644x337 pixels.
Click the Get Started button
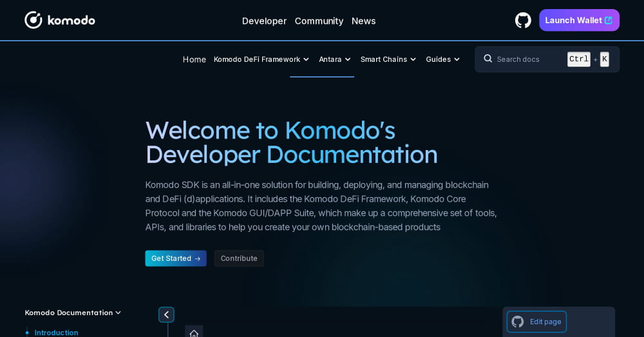pos(176,258)
